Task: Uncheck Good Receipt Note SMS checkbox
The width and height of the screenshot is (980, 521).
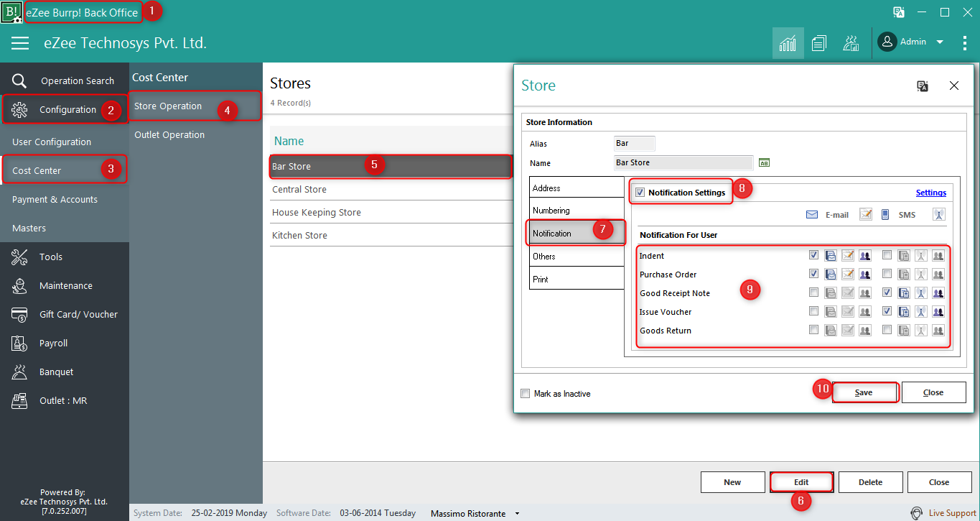Action: click(x=887, y=292)
